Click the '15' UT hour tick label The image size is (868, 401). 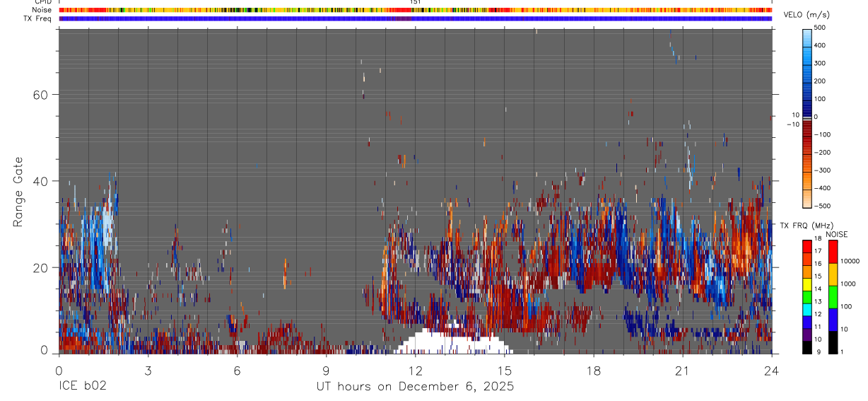(505, 371)
